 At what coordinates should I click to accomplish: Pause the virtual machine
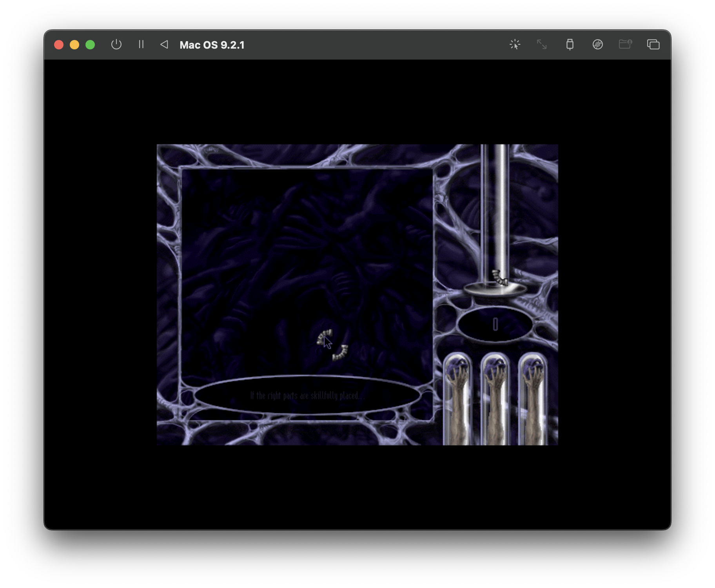coord(141,44)
